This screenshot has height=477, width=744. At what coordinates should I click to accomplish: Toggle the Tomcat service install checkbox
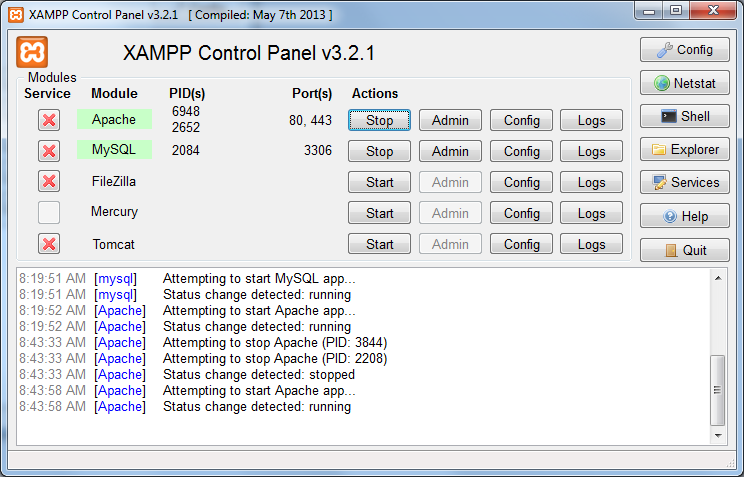coord(49,244)
